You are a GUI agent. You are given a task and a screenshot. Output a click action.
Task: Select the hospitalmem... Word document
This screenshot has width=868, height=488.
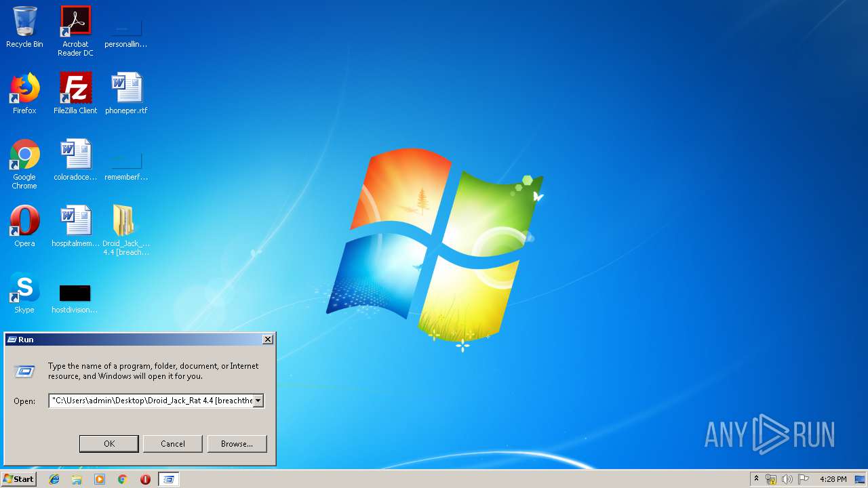75,226
